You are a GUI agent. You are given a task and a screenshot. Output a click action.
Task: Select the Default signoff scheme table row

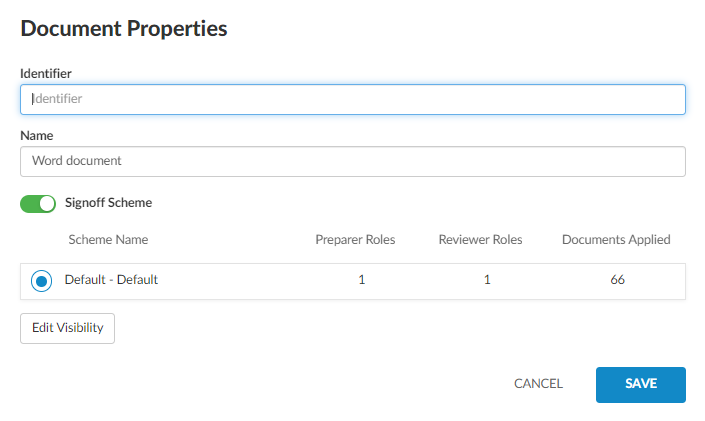[250, 281]
